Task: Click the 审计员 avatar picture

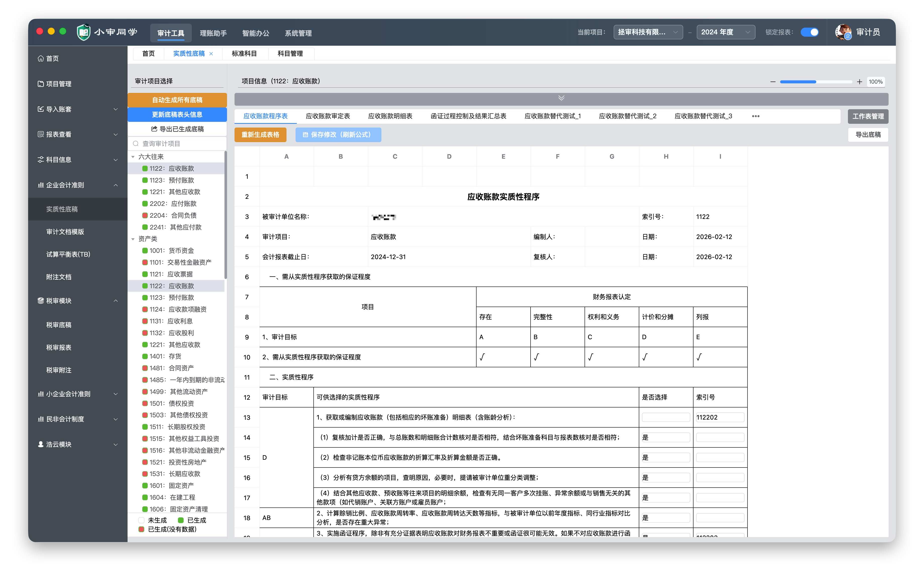Action: 843,32
